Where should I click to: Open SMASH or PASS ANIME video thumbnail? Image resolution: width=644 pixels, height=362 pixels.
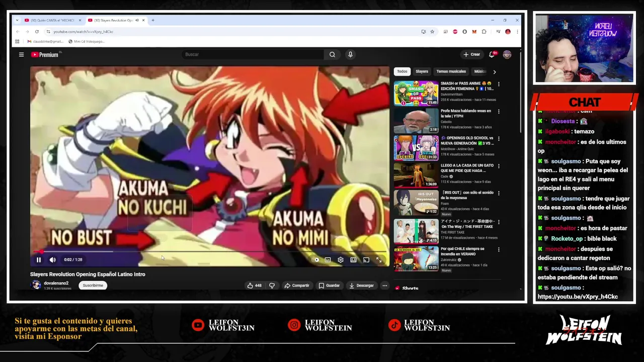[416, 93]
